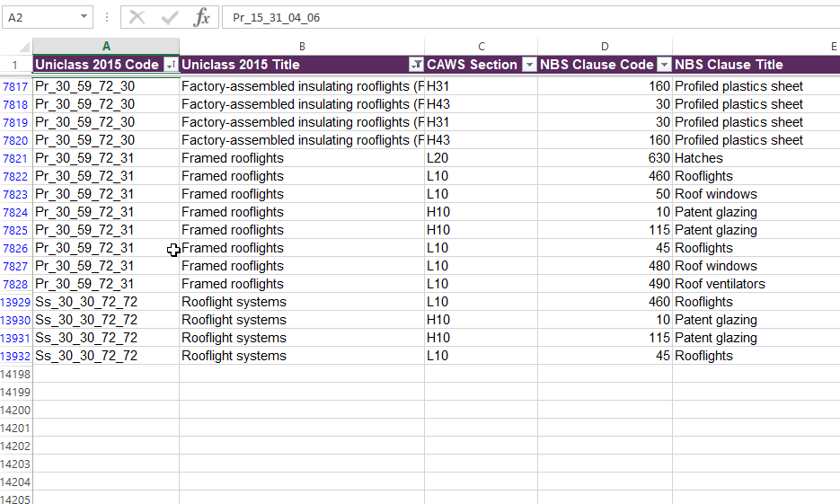Click clause code 630 in row 7821

[x=605, y=158]
